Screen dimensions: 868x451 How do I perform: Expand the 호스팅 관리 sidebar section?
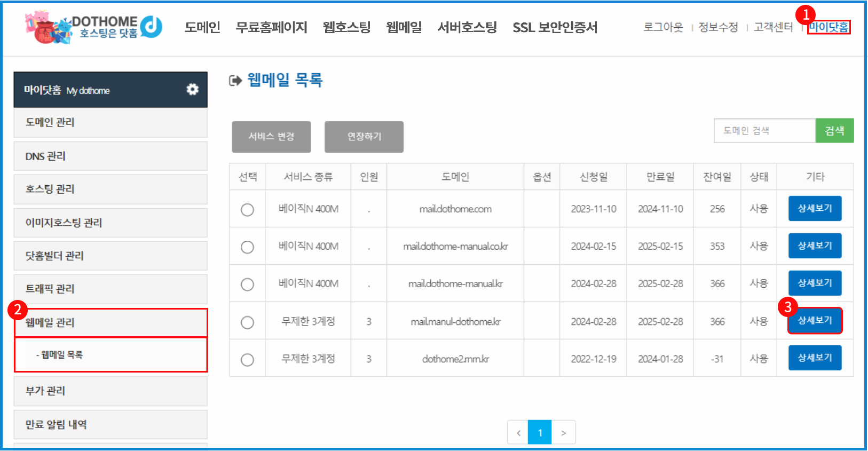point(110,189)
